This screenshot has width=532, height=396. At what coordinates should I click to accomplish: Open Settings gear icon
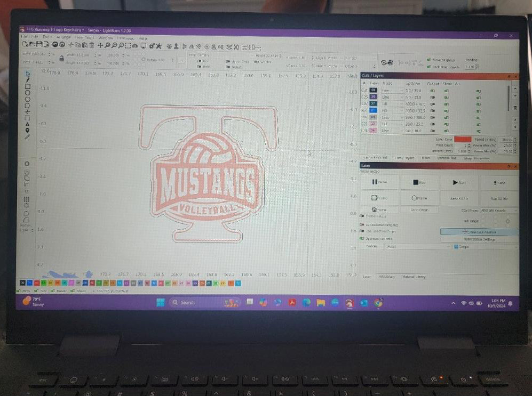tap(152, 46)
